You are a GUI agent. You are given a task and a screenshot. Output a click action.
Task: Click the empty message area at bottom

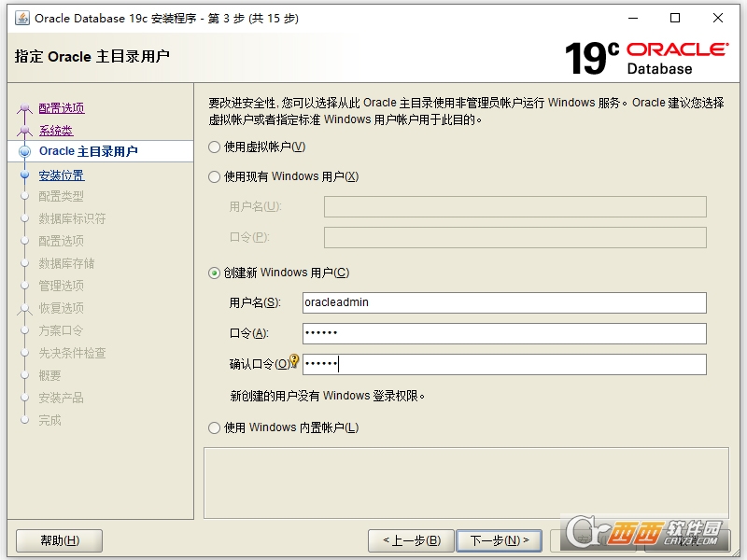point(466,483)
